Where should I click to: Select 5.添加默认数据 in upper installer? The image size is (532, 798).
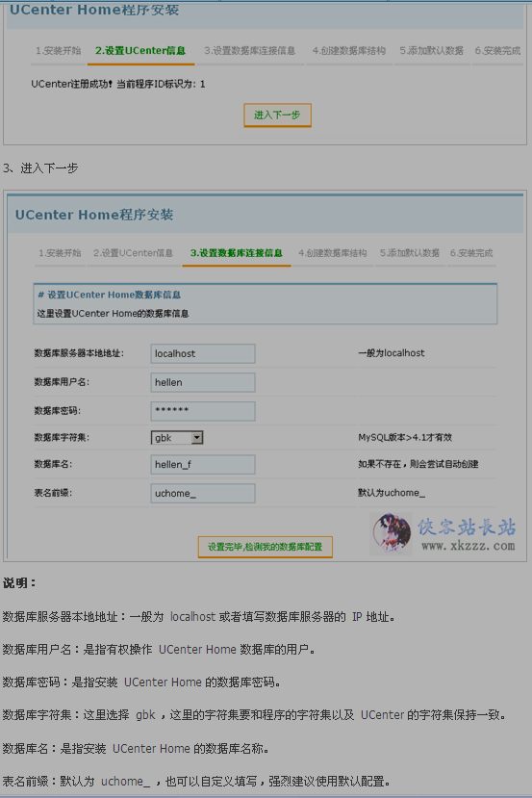tap(431, 50)
